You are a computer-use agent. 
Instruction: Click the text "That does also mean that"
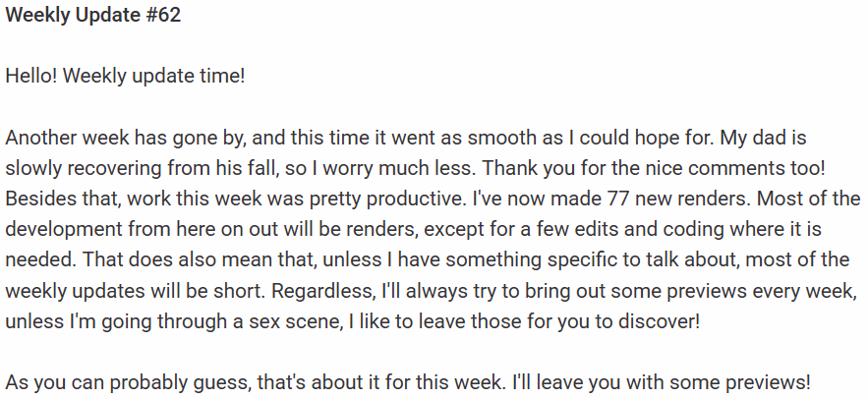click(161, 259)
